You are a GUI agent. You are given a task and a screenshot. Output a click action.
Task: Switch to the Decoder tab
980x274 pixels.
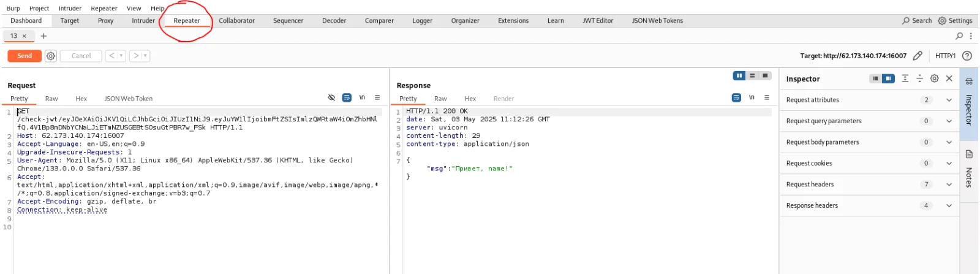[x=334, y=21]
